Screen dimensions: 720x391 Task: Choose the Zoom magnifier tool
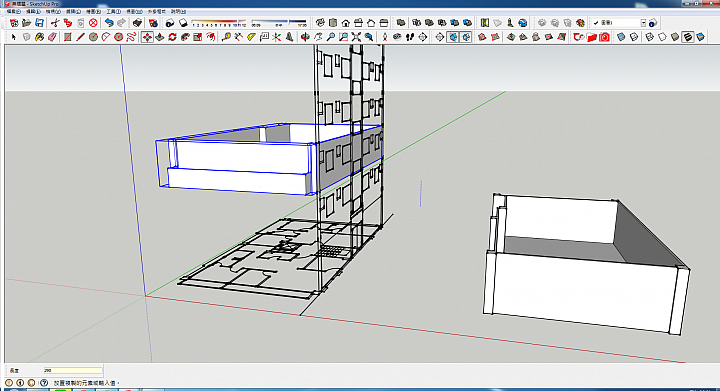[331, 37]
